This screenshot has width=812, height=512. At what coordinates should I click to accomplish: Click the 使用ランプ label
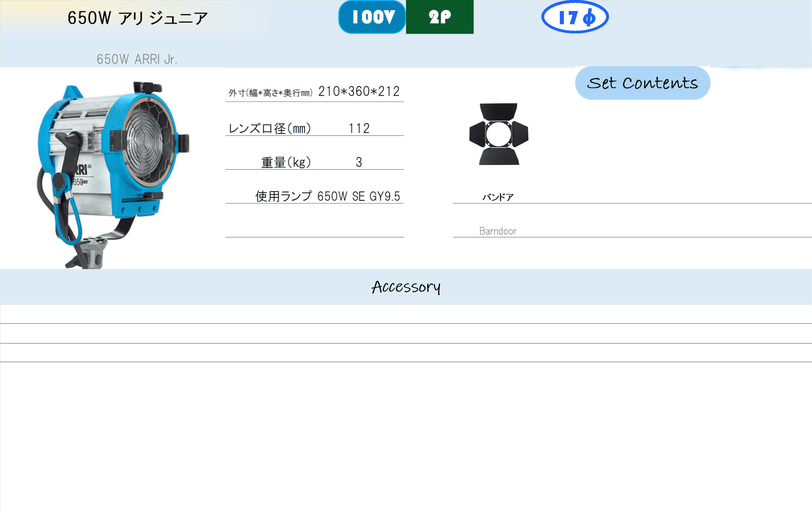point(284,196)
